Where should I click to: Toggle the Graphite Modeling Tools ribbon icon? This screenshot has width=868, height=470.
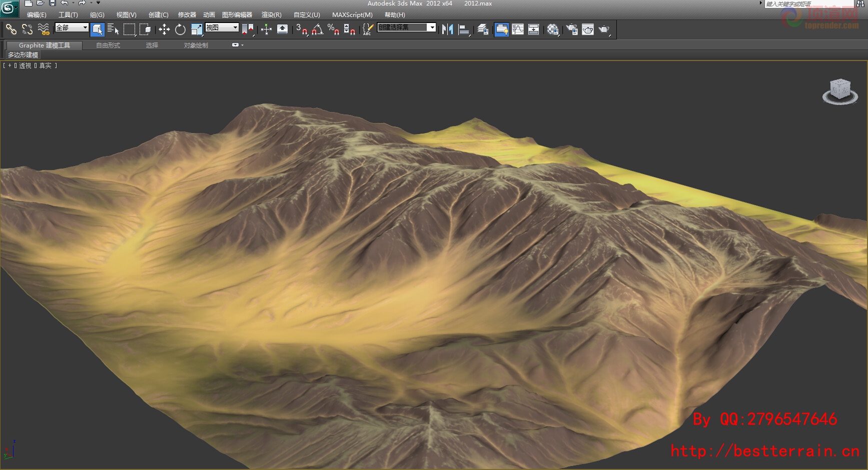501,29
